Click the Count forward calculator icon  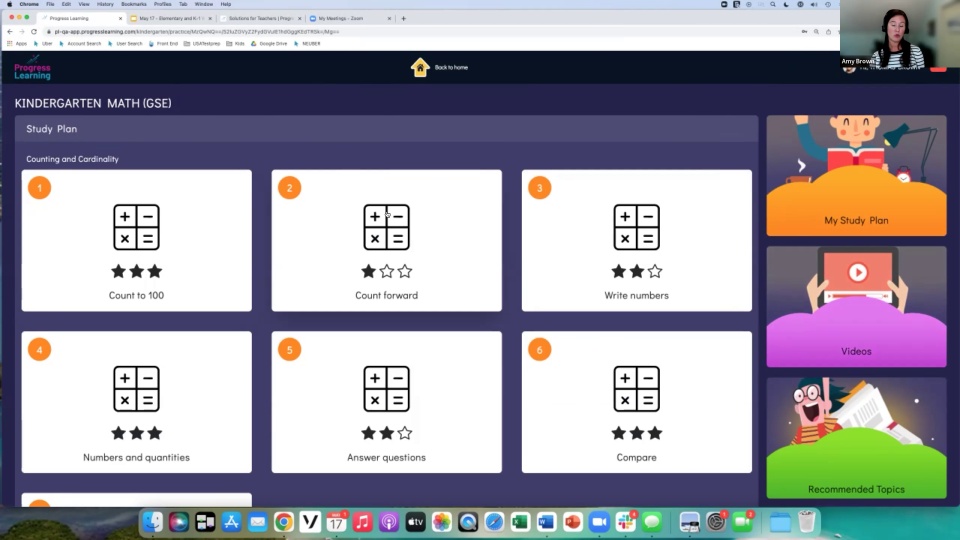(x=386, y=227)
